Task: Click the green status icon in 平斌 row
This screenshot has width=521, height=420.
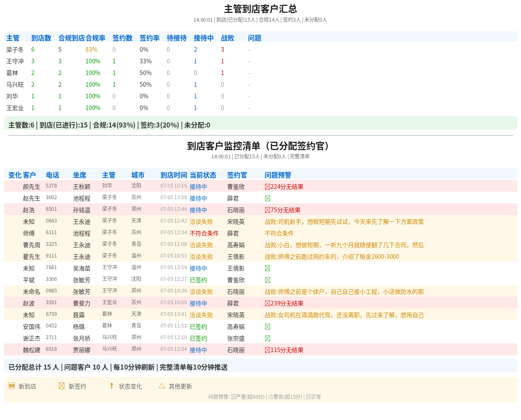Action: pos(268,280)
